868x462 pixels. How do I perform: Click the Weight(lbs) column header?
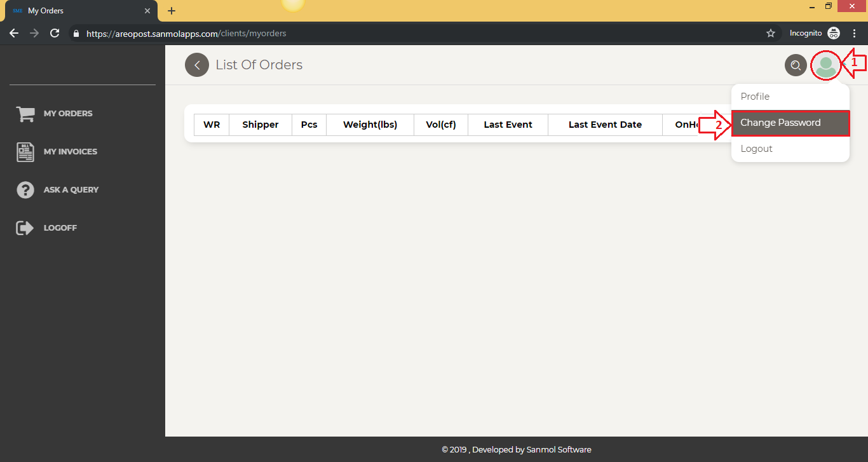(x=370, y=125)
